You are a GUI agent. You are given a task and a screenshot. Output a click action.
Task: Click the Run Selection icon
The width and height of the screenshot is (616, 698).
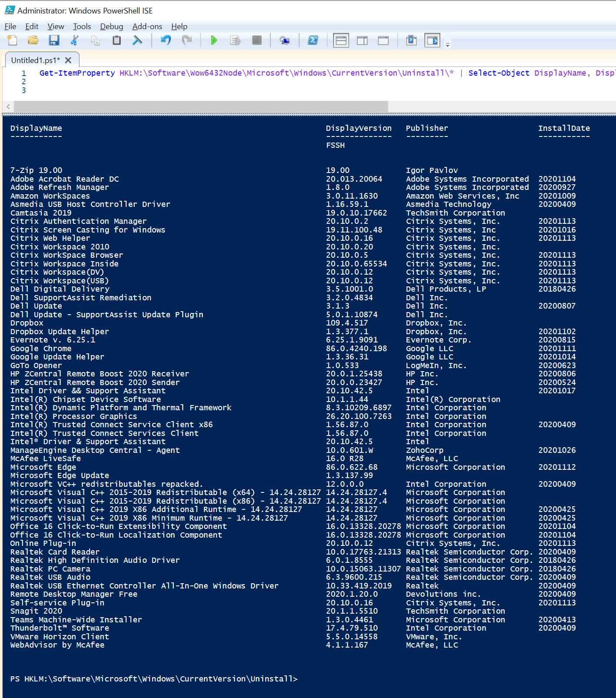coord(235,40)
